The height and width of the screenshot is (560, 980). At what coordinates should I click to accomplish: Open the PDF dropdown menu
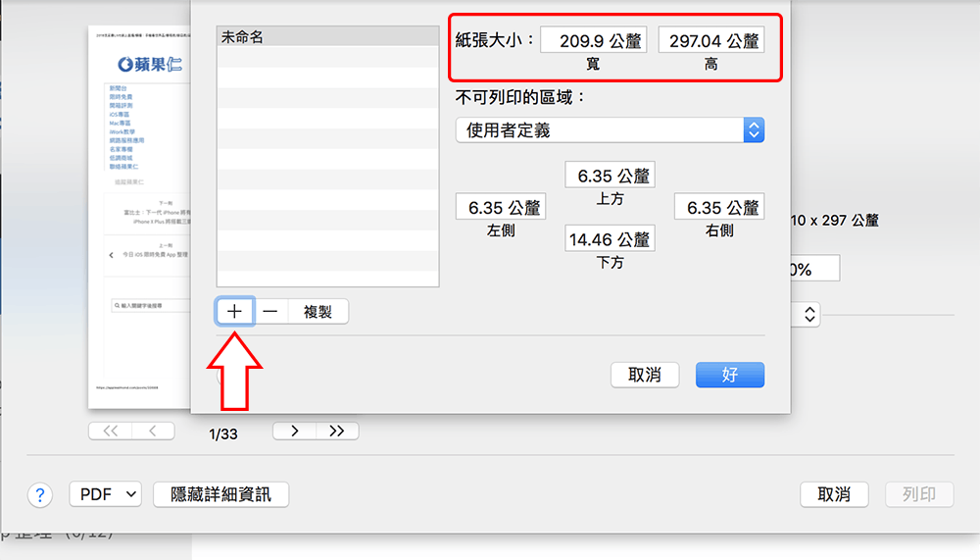click(106, 494)
